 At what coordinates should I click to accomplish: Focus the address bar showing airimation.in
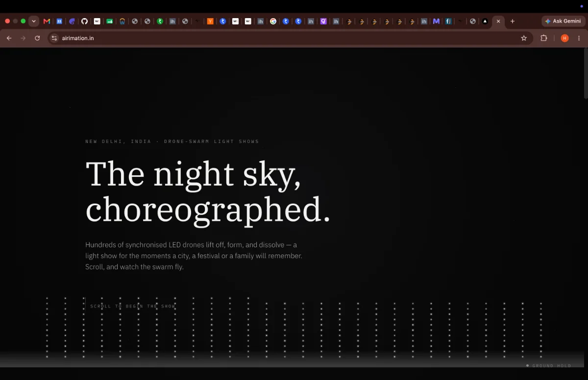[x=289, y=38]
